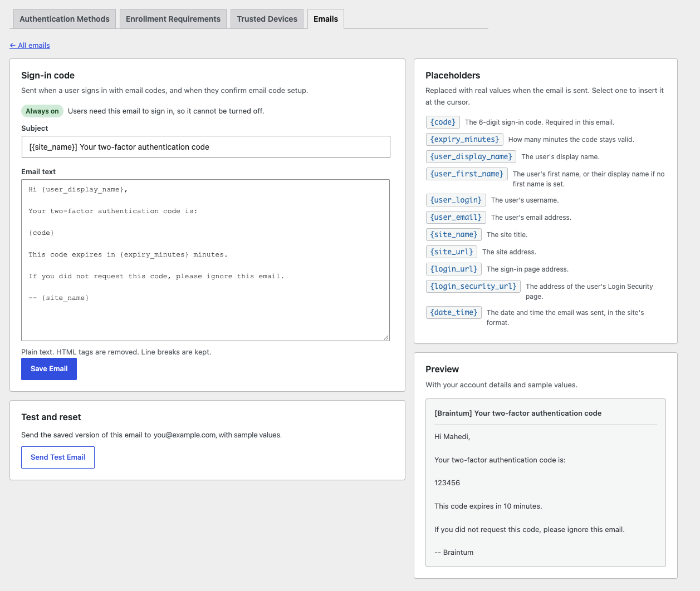Click 'The site title.' description text

click(507, 235)
